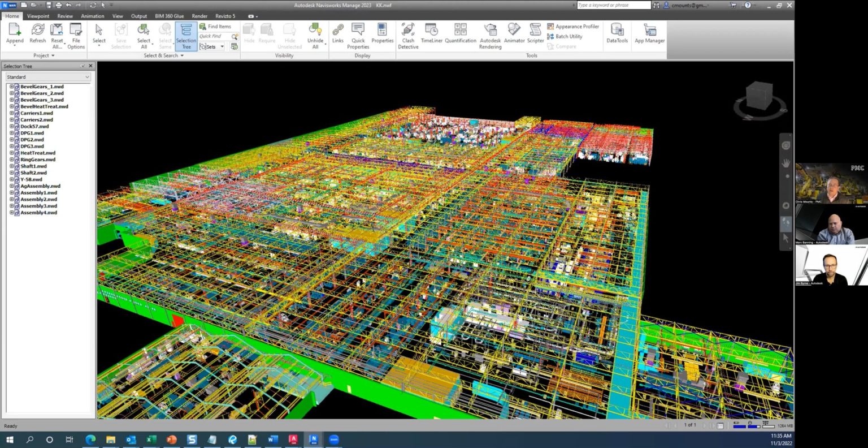Open the Autodesk Rendering tool
The image size is (868, 448).
tap(490, 35)
